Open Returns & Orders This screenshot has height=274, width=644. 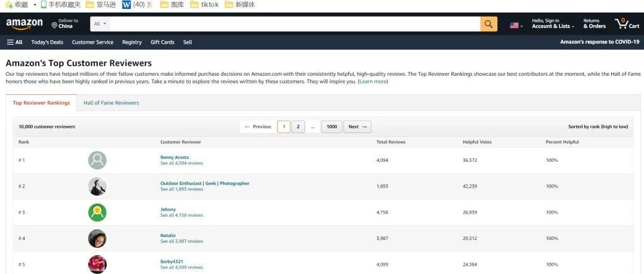tap(595, 23)
